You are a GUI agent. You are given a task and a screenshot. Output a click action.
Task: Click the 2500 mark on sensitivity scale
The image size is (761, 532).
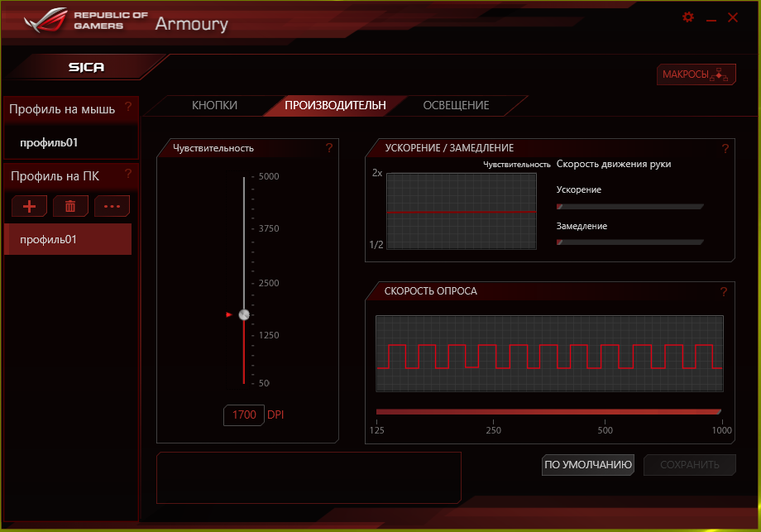click(268, 283)
